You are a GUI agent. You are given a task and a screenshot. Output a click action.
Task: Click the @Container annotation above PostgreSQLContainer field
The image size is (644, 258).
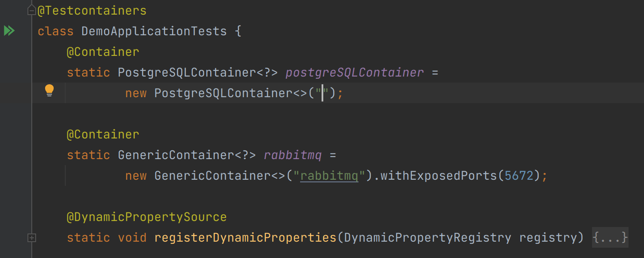click(103, 52)
